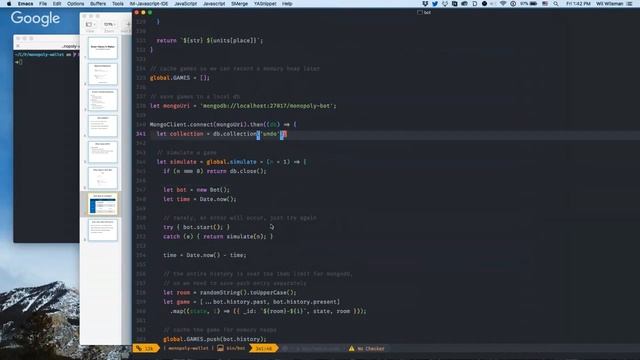Open the IM-Javascript-IDE menu
The image size is (640, 360).
point(149,4)
